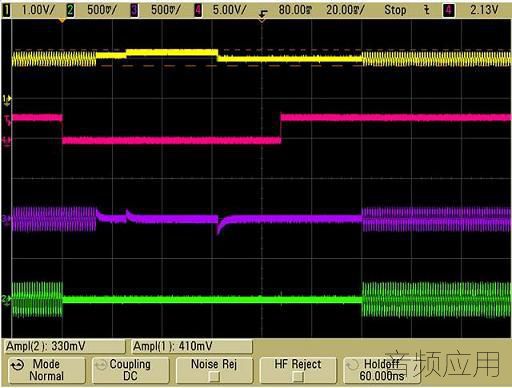The image size is (512, 388).
Task: Click the channel 3 ground level marker
Action: pos(6,219)
